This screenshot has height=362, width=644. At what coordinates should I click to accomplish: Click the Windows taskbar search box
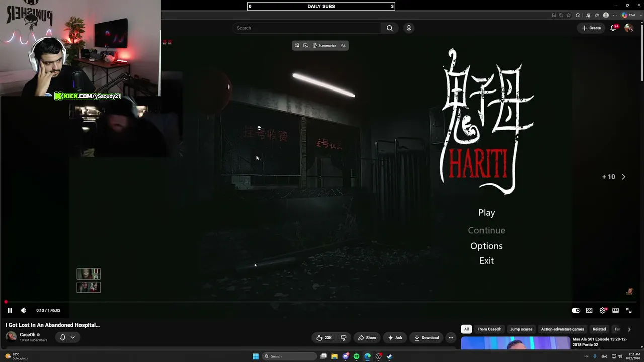tap(290, 356)
